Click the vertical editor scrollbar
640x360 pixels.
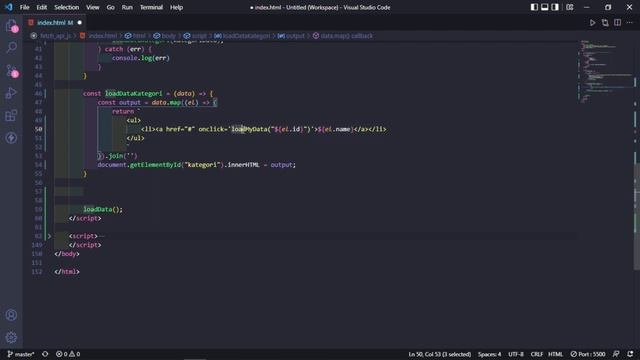(637, 216)
